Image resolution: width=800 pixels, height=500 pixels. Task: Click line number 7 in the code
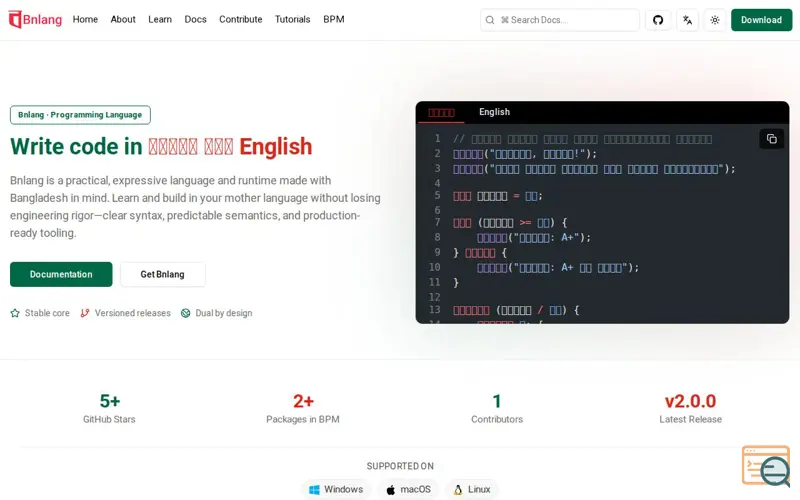pos(437,222)
